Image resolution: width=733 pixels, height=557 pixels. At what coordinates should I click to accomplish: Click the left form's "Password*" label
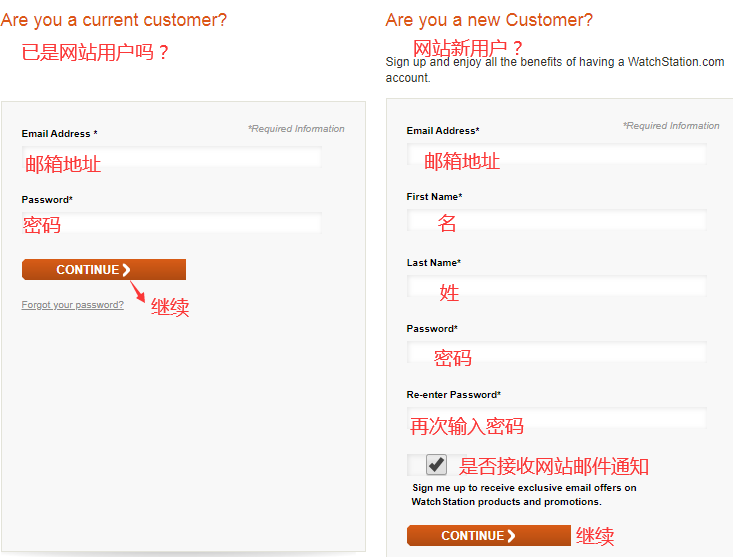47,200
